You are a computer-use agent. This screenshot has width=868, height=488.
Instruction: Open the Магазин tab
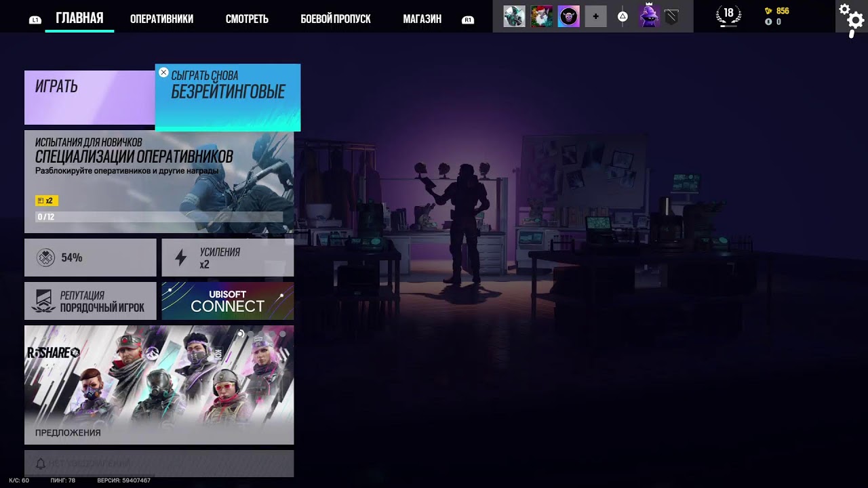(422, 19)
